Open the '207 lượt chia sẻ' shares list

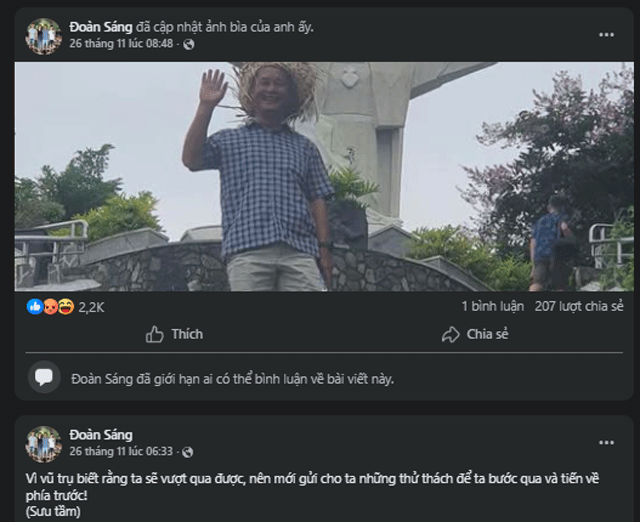coord(577,307)
